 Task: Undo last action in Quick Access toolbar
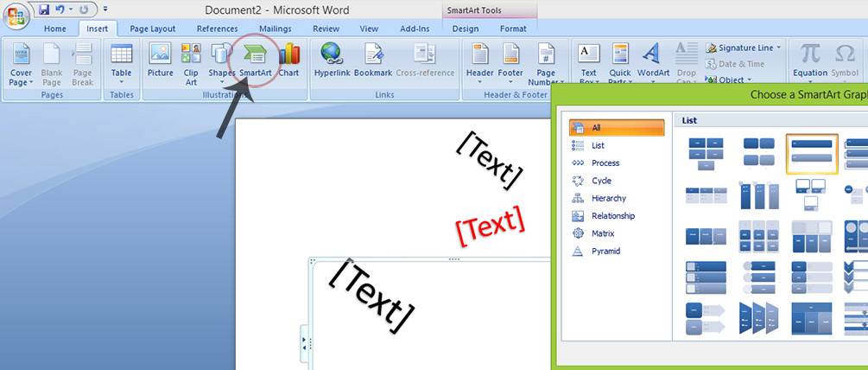[60, 10]
